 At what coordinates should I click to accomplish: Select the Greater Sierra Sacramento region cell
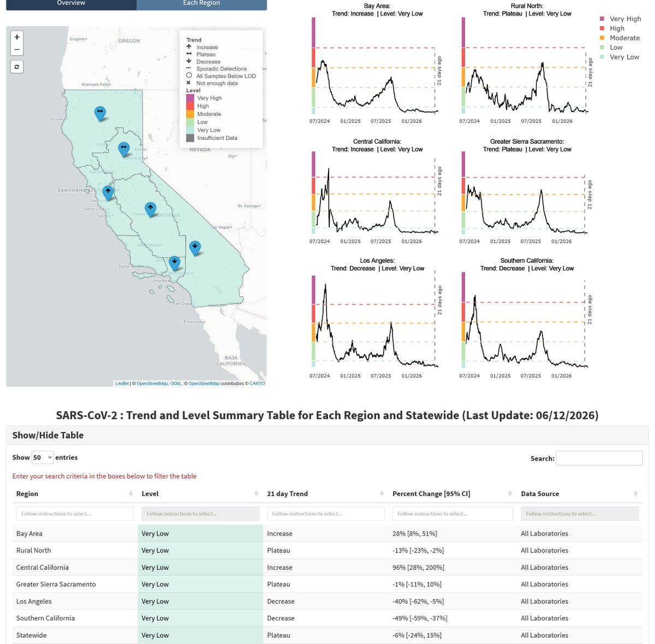point(75,584)
